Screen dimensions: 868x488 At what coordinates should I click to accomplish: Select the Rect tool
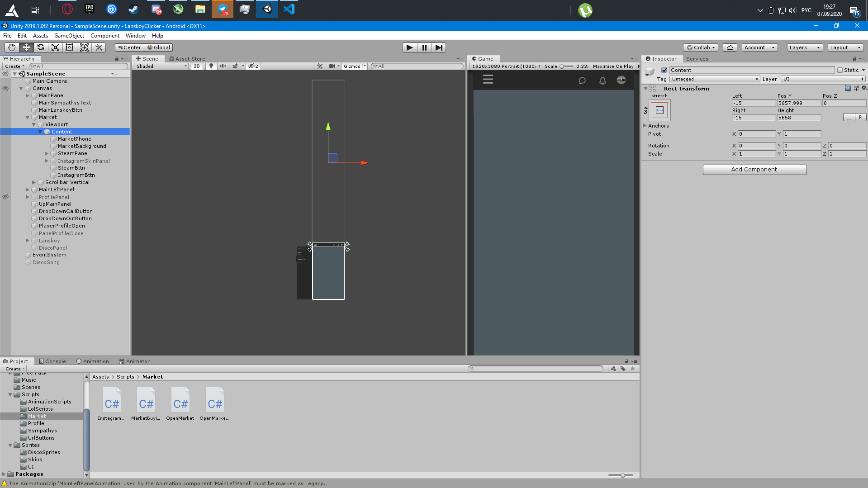(70, 47)
